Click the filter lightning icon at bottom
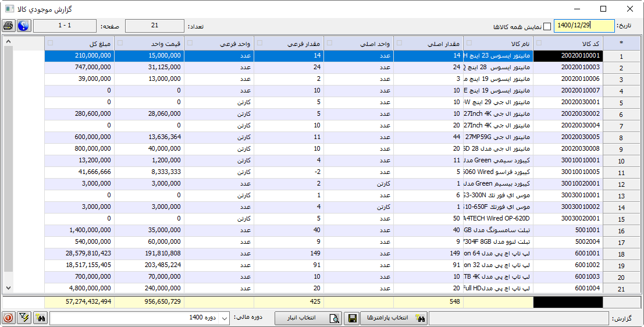The width and height of the screenshot is (644, 327). coord(24,318)
